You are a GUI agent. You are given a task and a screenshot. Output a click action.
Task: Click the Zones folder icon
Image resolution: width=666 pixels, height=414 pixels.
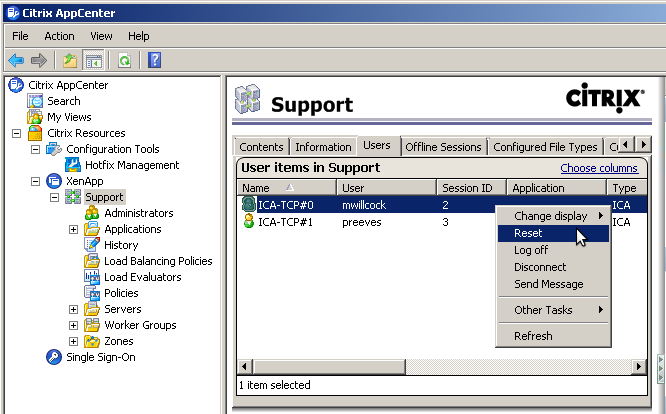tap(92, 341)
